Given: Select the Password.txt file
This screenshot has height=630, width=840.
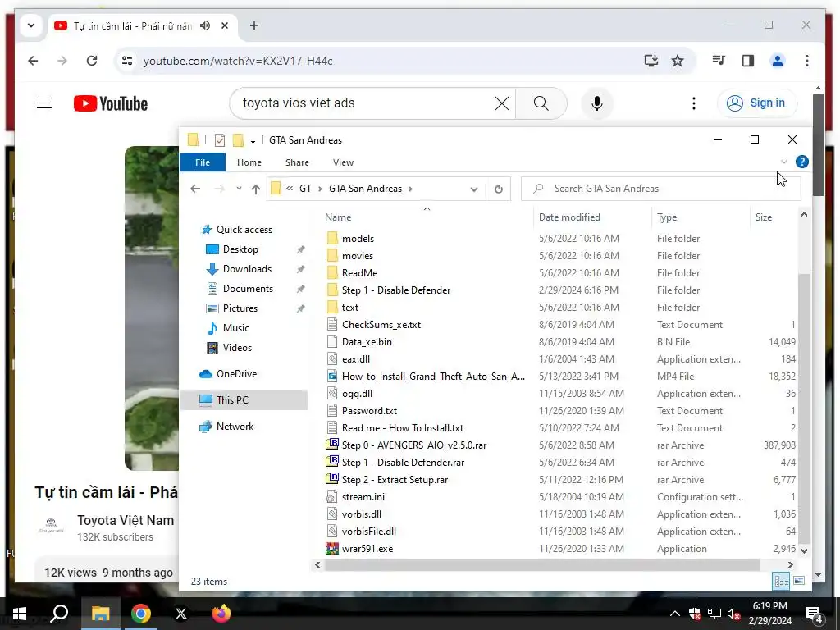Looking at the screenshot, I should tap(369, 411).
